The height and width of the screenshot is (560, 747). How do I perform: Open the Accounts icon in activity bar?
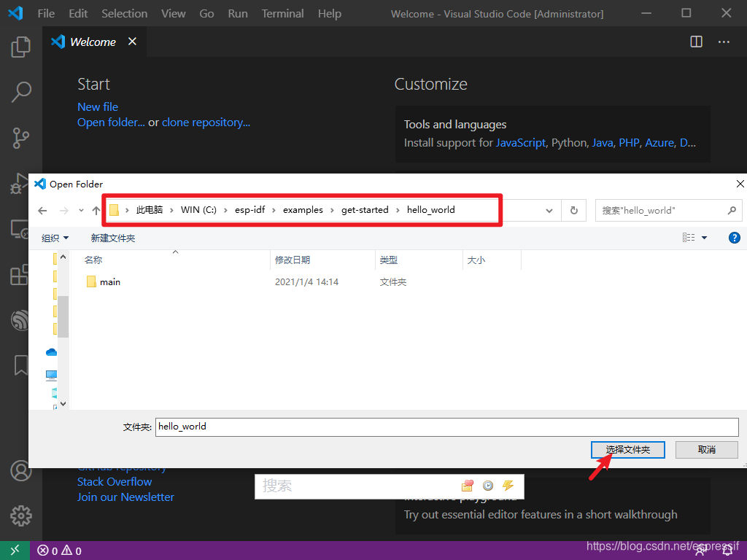tap(21, 471)
